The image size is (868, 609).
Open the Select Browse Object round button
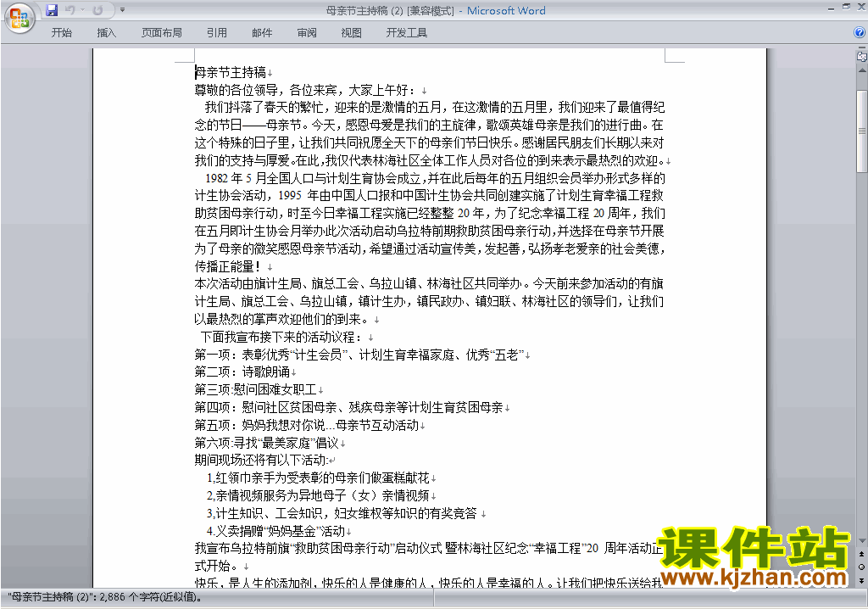click(x=862, y=567)
